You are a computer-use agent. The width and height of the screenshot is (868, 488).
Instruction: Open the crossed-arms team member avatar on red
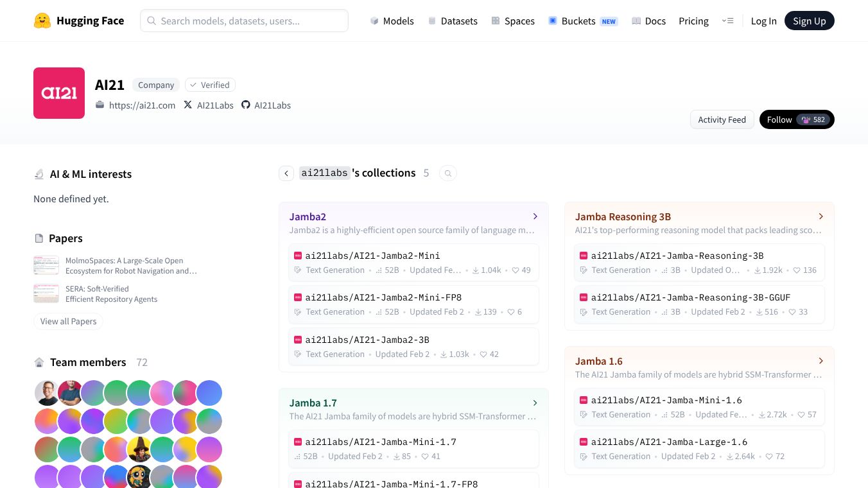(x=70, y=393)
